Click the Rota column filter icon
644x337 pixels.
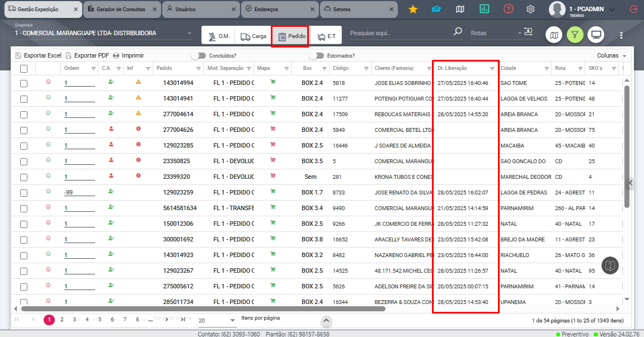580,69
